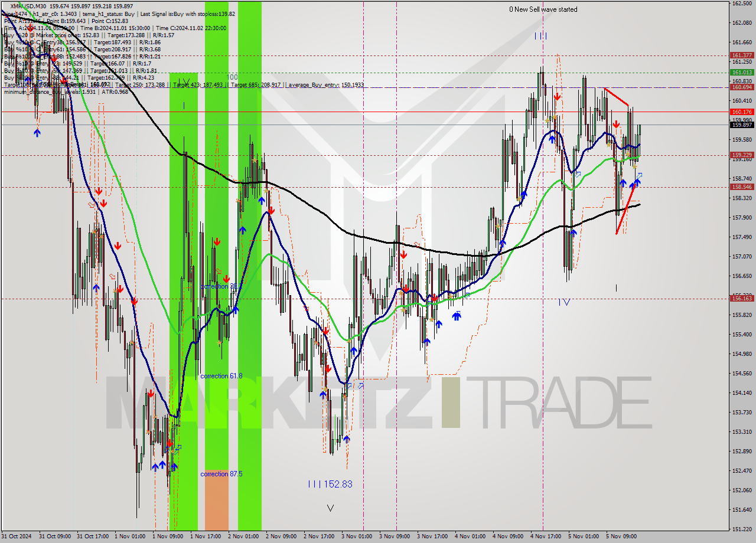Click the red 159.229 price level tag
The height and width of the screenshot is (543, 756).
[742, 155]
